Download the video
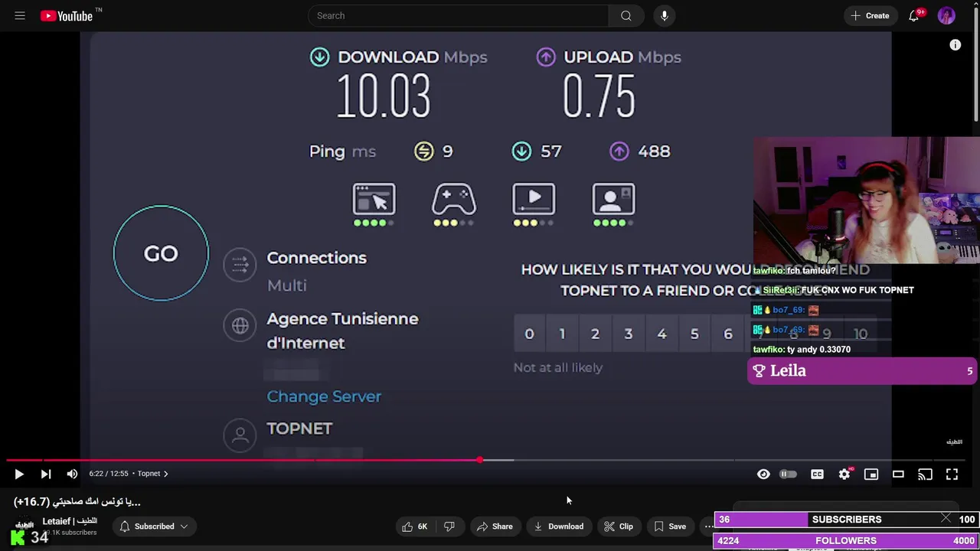 click(x=558, y=527)
